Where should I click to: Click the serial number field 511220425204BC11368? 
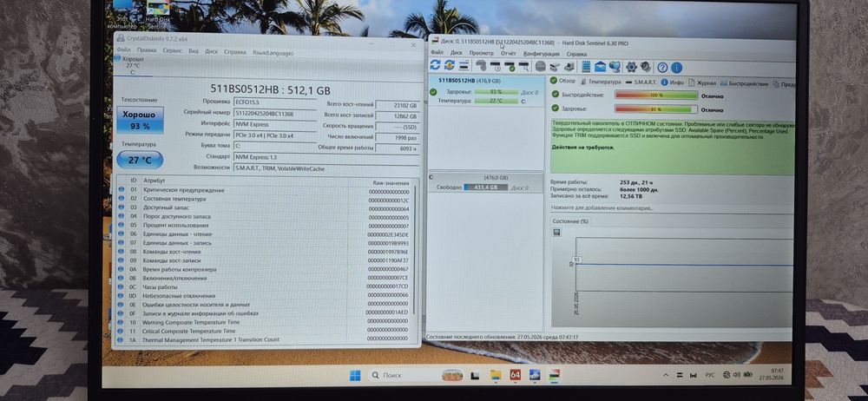274,114
